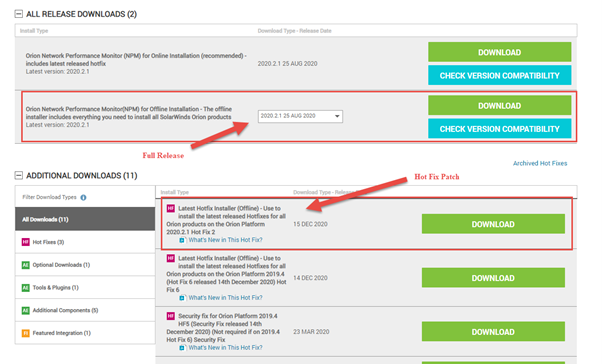
Task: Click the HF badge on Security fix row
Action: 171,316
